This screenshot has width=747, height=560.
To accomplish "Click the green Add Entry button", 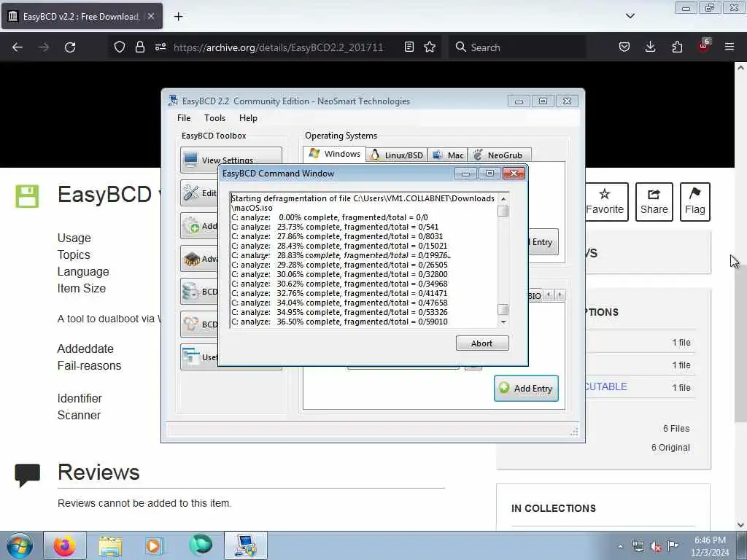I will click(x=526, y=388).
